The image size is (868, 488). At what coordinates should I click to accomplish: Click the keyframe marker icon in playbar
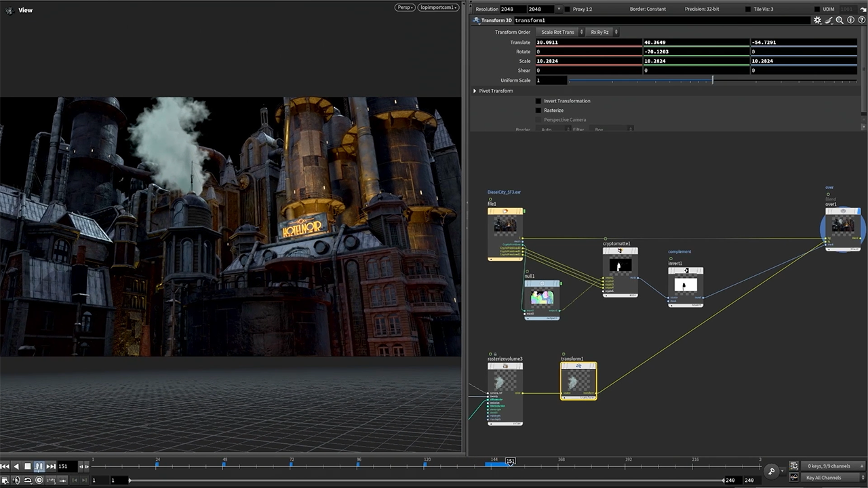[62, 480]
